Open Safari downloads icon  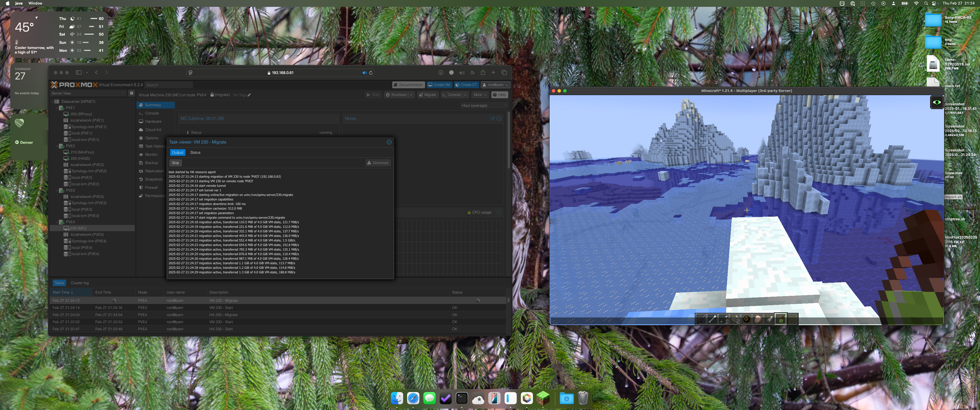point(440,73)
